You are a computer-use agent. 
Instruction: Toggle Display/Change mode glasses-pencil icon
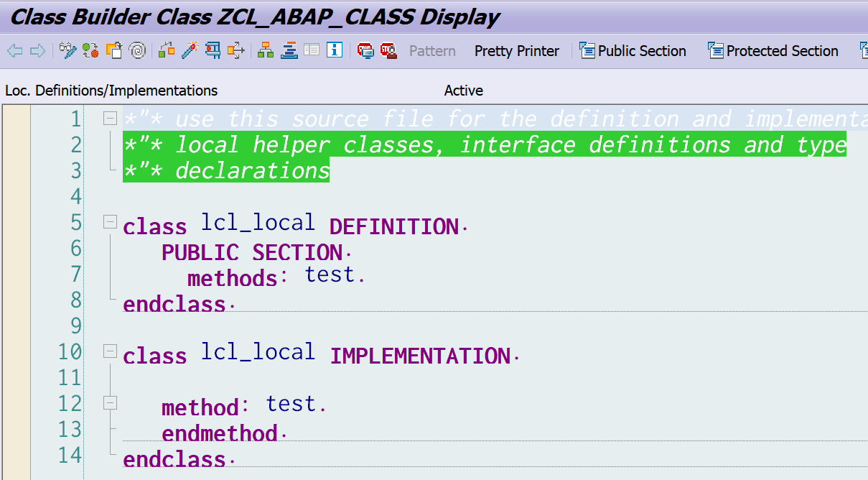tap(67, 50)
